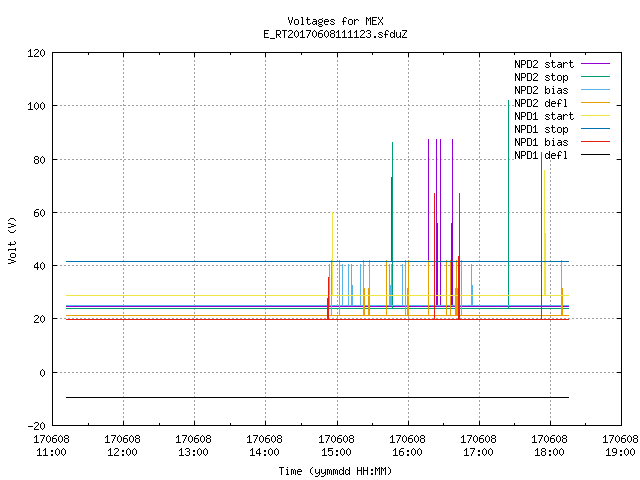Click the black NPD1 defl legend line
Viewport: 640px width, 480px height.
596,155
